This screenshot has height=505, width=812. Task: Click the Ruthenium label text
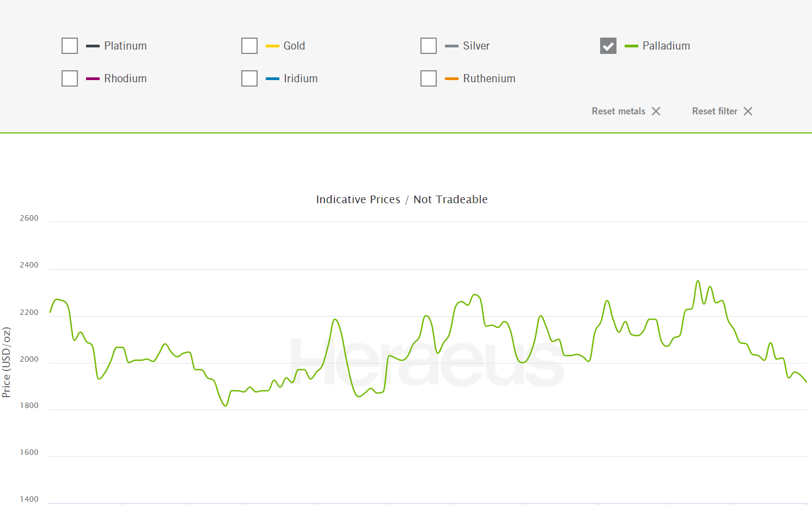pos(489,78)
